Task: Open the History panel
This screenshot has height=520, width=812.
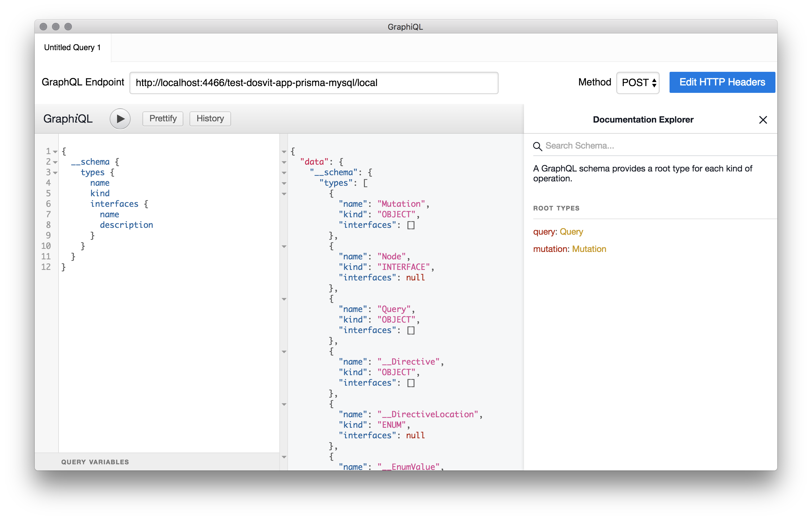Action: tap(210, 119)
